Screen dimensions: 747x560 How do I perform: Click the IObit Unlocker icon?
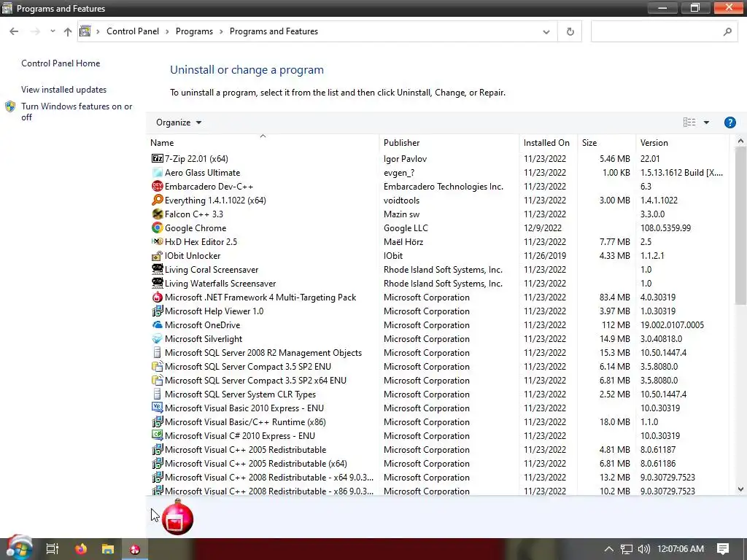click(x=158, y=256)
